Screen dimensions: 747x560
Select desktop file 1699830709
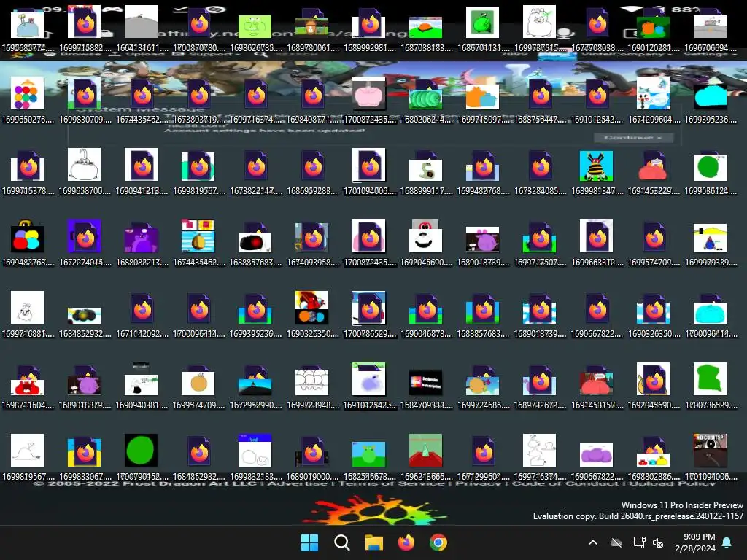point(85,101)
